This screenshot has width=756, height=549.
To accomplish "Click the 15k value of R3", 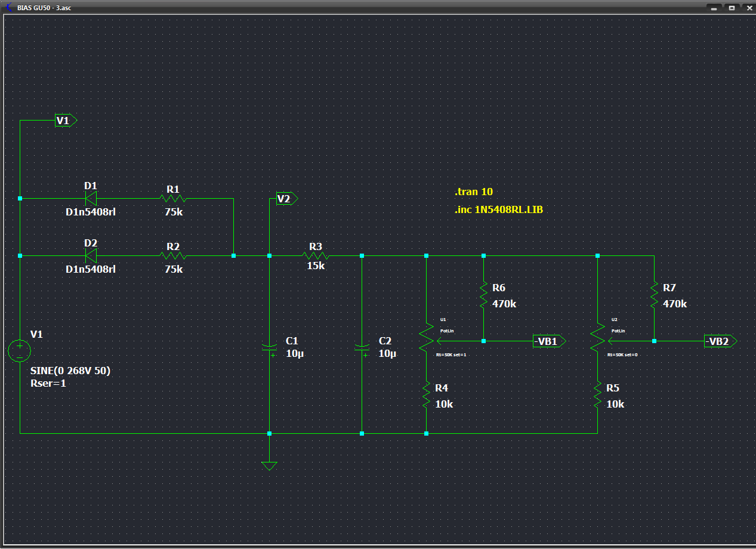I will [x=316, y=266].
